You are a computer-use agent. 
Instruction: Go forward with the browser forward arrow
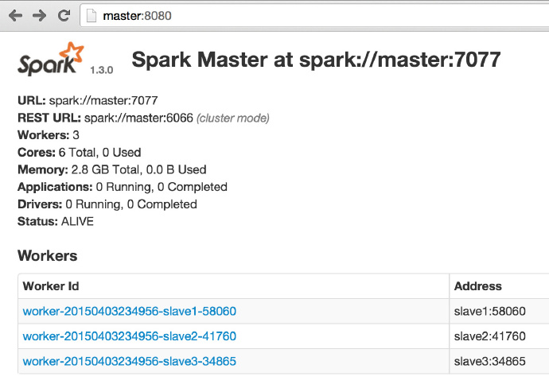point(39,16)
